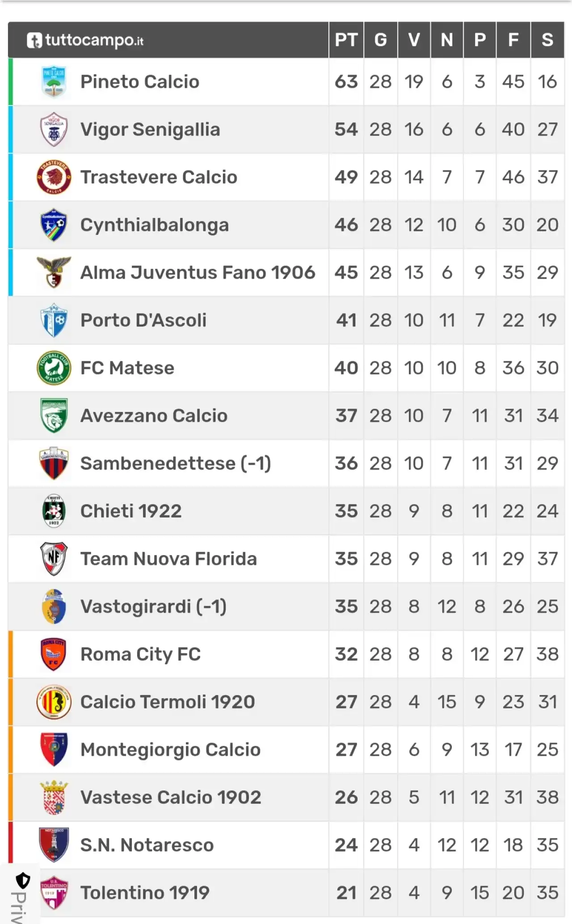
Task: Click the Trastevere Calcio lion crest
Action: click(x=54, y=177)
